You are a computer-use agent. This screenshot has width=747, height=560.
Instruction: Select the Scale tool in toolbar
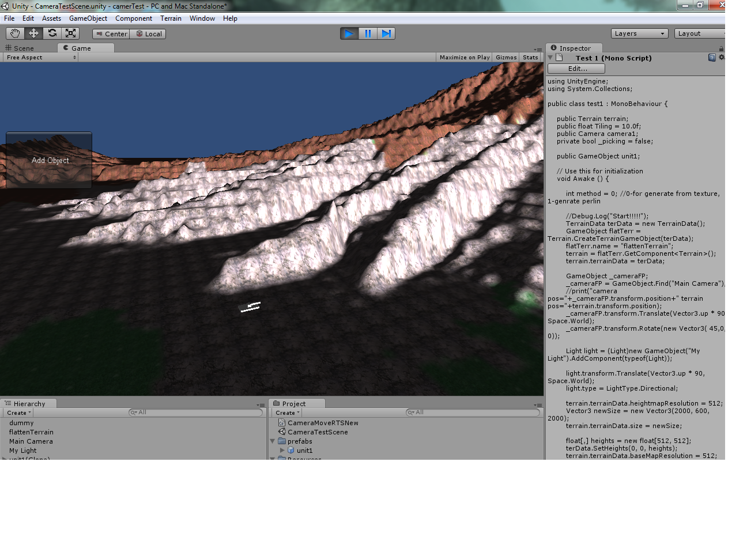point(71,33)
